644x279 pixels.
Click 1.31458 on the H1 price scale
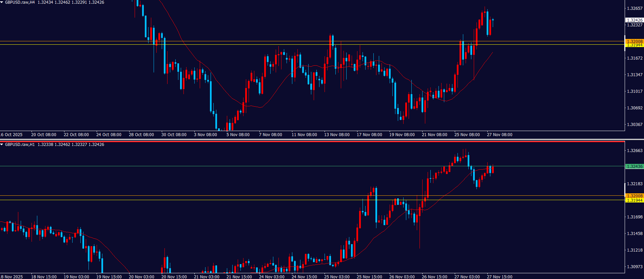tap(635, 234)
